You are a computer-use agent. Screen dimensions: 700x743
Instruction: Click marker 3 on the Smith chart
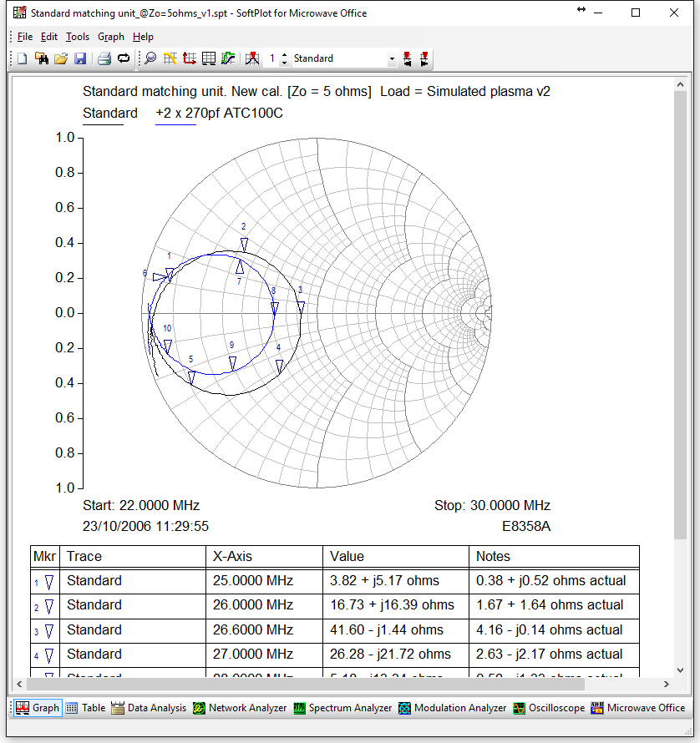point(301,306)
